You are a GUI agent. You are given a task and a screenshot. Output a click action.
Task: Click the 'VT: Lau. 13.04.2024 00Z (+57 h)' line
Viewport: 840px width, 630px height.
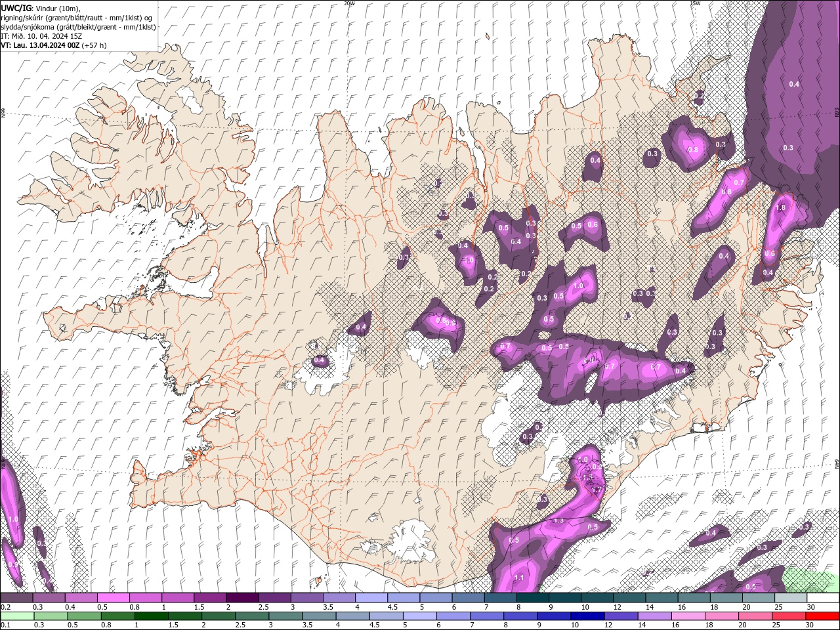coord(54,45)
